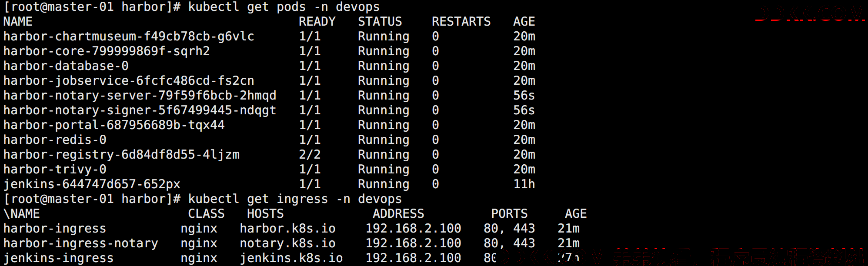
Task: Click address 192.168.2.100 in jenkins-ingress row
Action: [x=413, y=258]
